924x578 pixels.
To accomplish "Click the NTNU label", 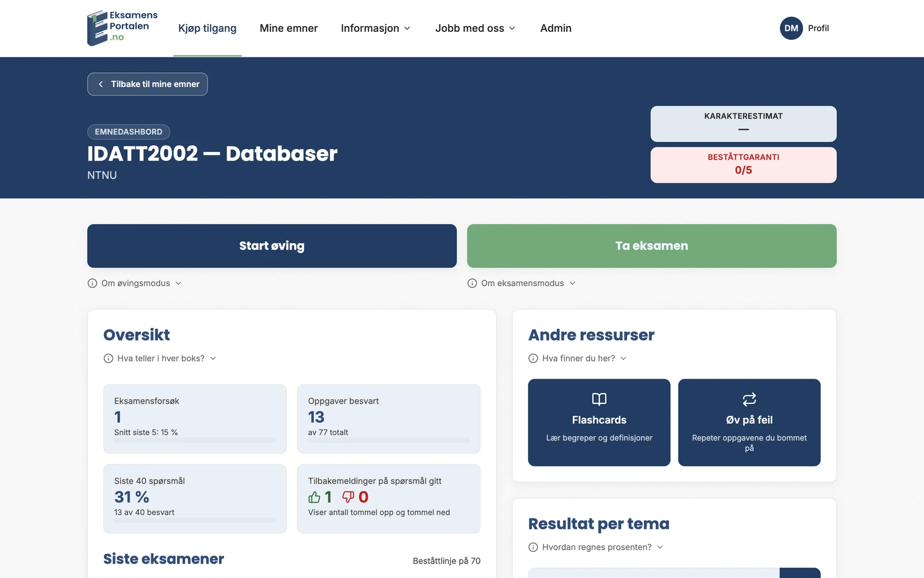I will pos(102,175).
